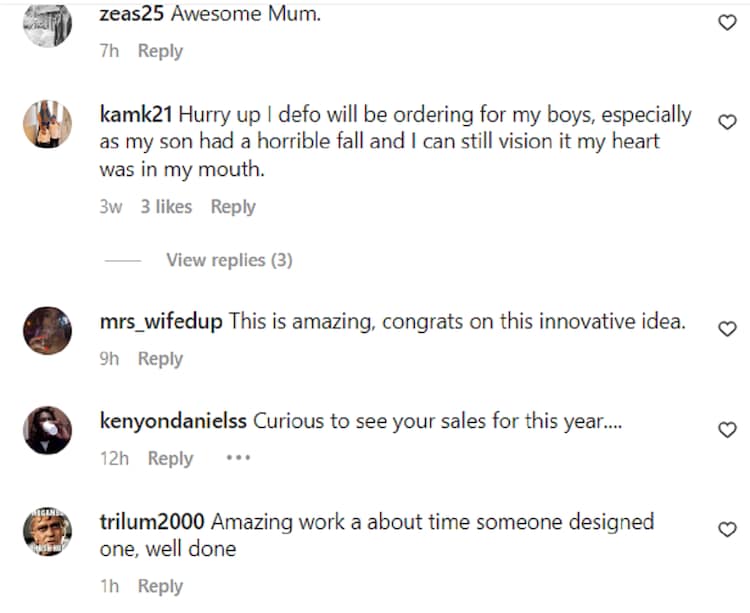
Task: Like kenyondanielss's comment about sales
Action: (x=727, y=429)
